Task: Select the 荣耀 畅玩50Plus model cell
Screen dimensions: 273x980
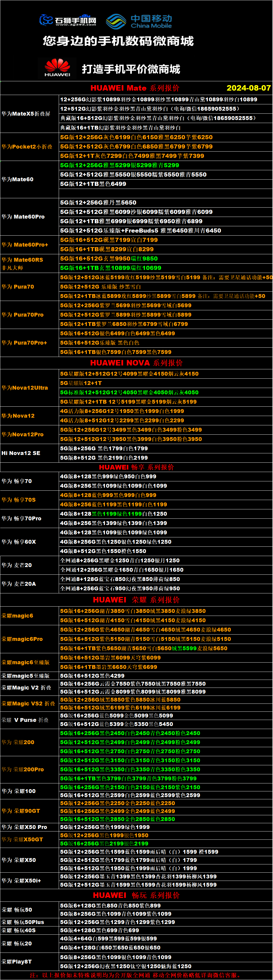Action: click(30, 922)
